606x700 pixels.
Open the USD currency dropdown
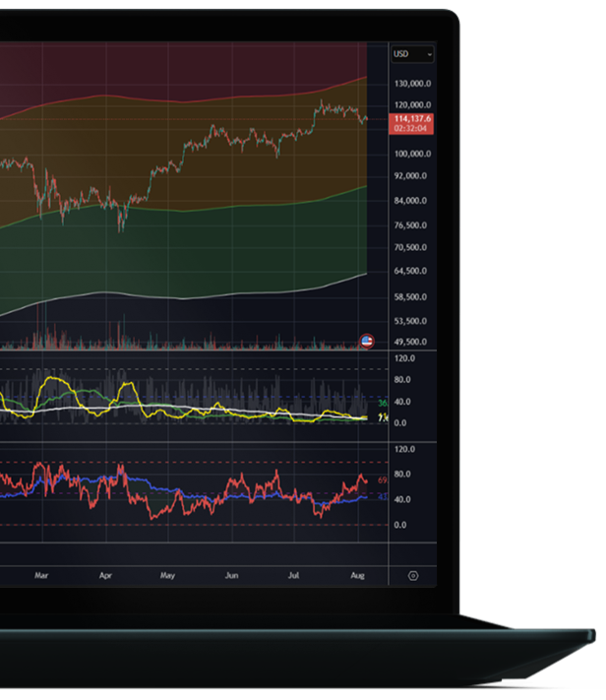[x=412, y=54]
